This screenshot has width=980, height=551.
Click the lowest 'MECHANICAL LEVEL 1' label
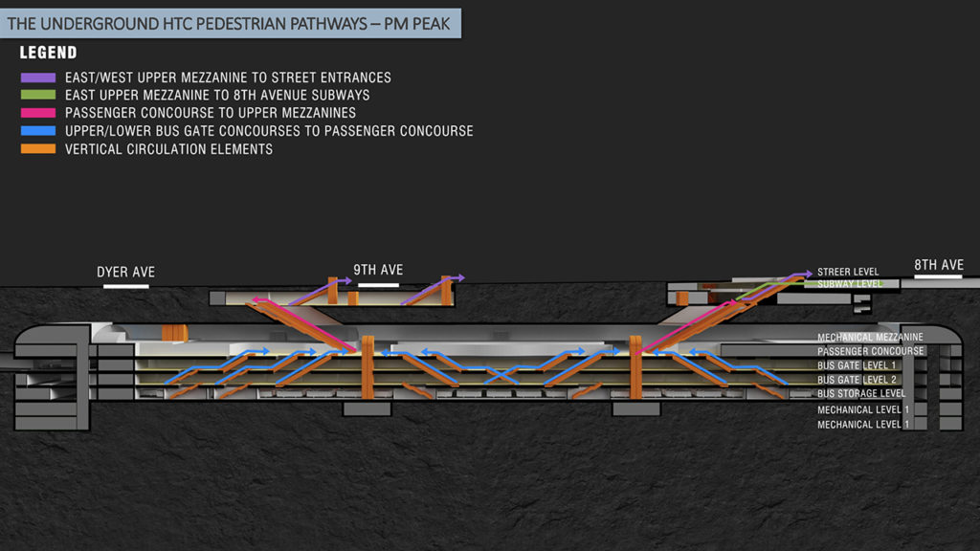[863, 425]
